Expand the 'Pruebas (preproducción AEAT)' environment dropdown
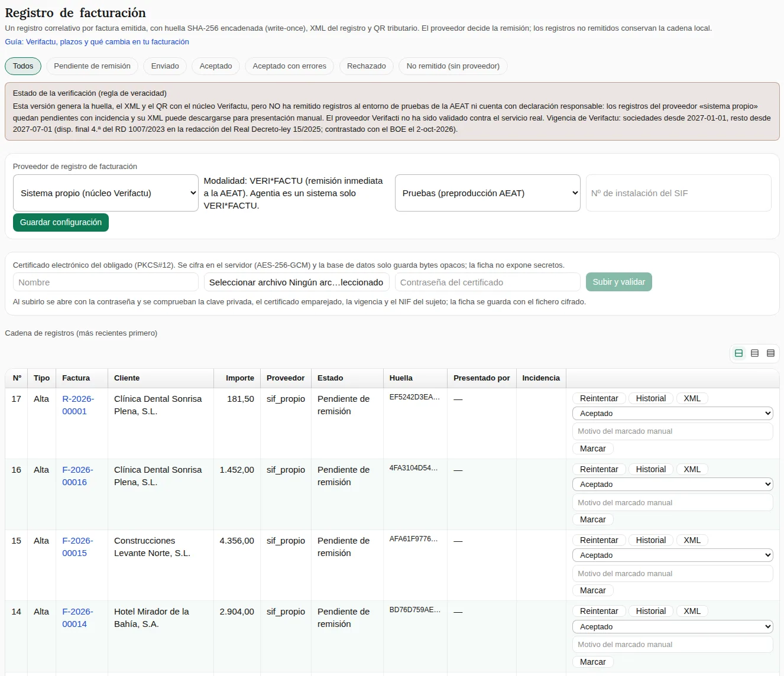The image size is (784, 676). coord(488,193)
